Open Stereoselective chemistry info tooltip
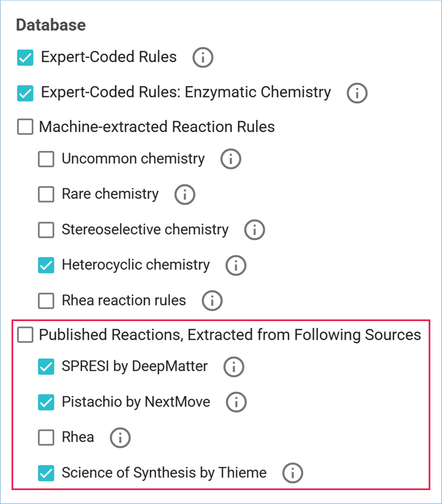Viewport: 442px width, 504px height. point(254,230)
